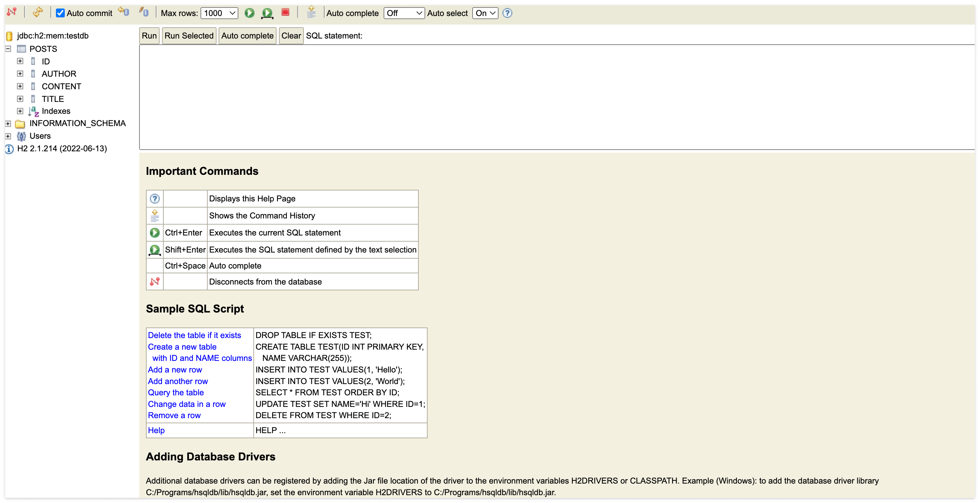Open command History icon in toolbar
Image resolution: width=980 pixels, height=503 pixels.
[x=311, y=12]
